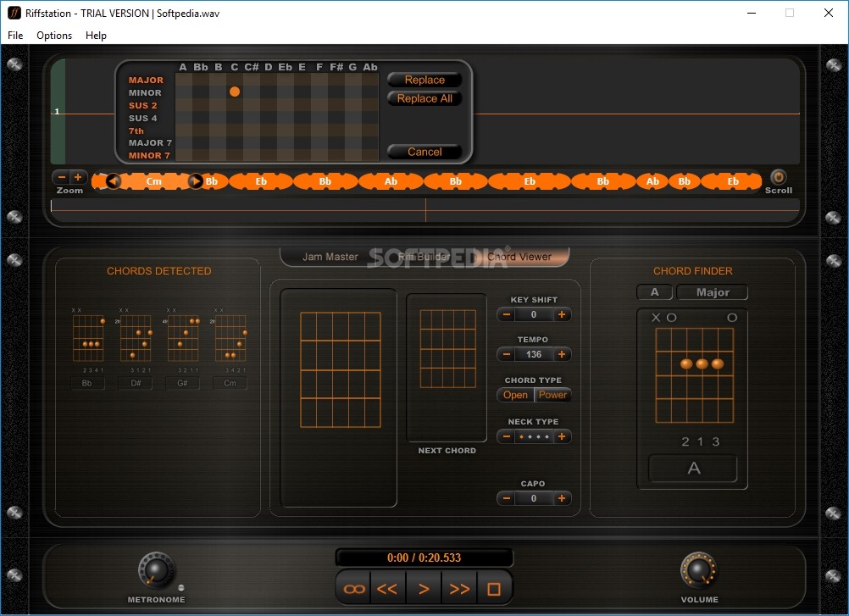849x616 pixels.
Task: Select the G# detected chord diagram
Action: pyautogui.click(x=183, y=338)
